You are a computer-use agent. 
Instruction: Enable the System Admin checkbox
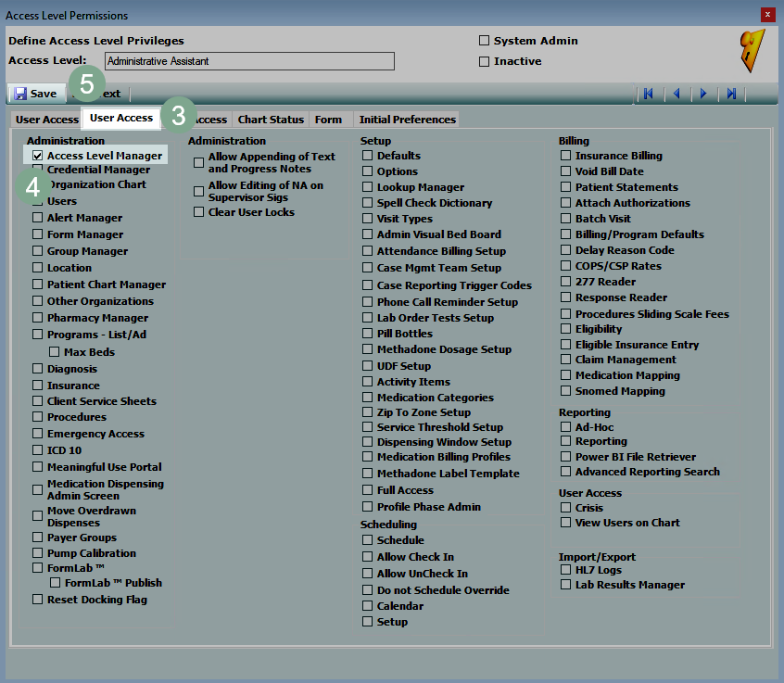[x=484, y=41]
